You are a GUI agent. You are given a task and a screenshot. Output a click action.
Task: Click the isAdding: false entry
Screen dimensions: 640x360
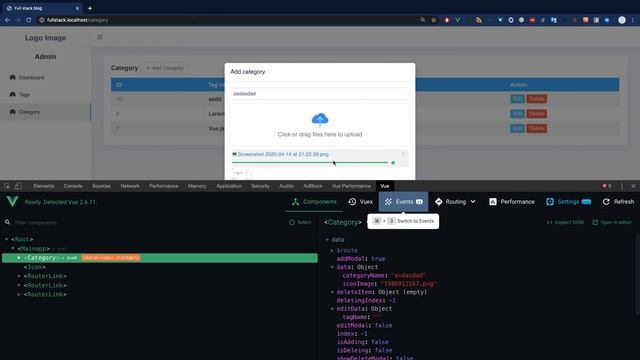[362, 342]
